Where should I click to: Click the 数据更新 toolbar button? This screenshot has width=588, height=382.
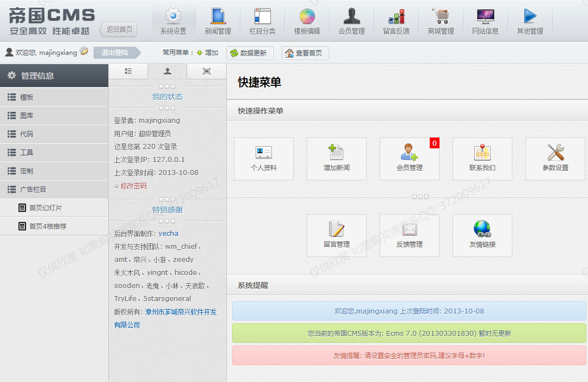(x=250, y=52)
